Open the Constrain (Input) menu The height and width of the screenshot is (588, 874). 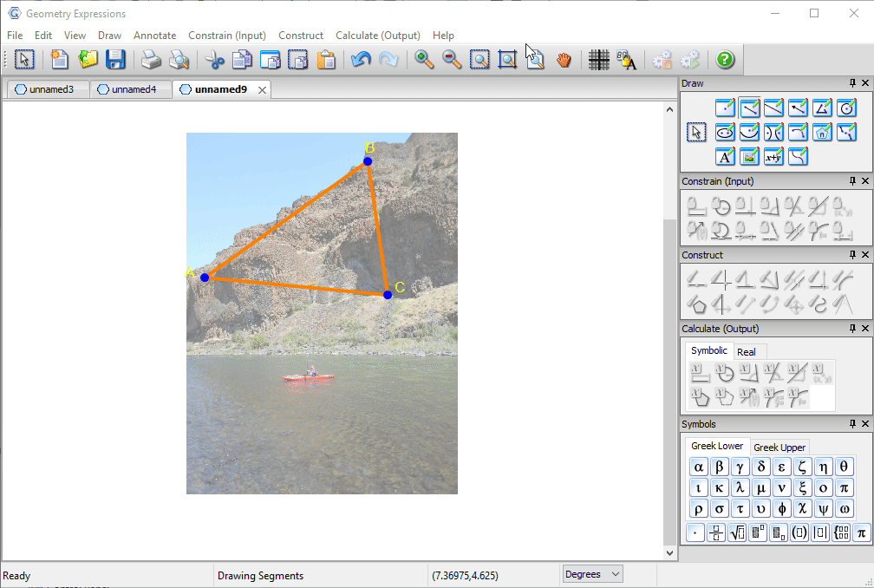point(227,35)
